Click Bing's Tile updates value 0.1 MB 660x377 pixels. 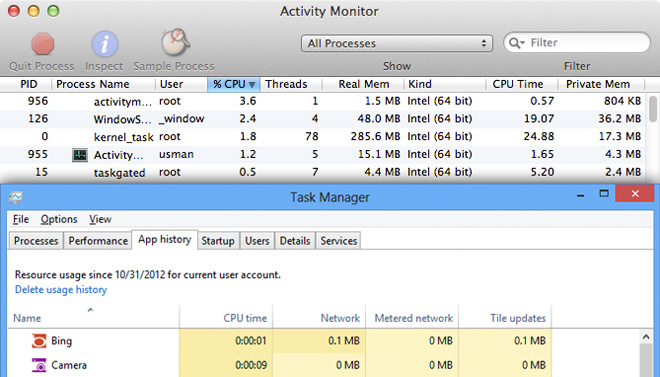[x=530, y=341]
